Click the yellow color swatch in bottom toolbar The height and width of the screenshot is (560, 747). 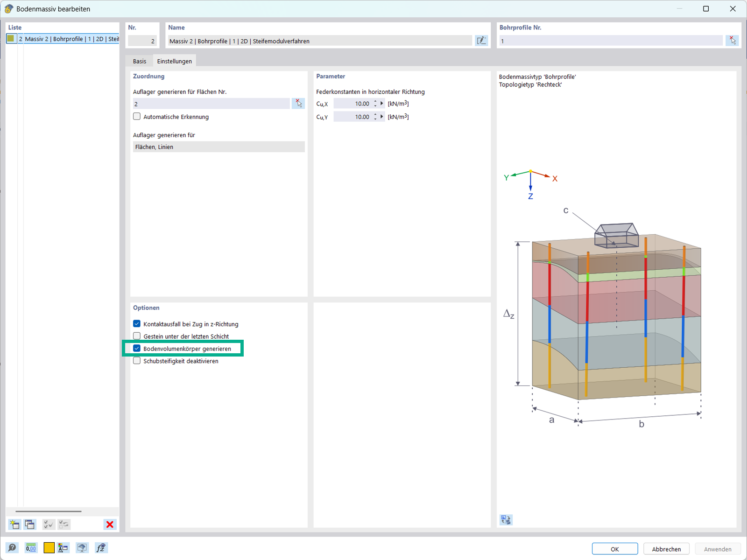pos(49,548)
